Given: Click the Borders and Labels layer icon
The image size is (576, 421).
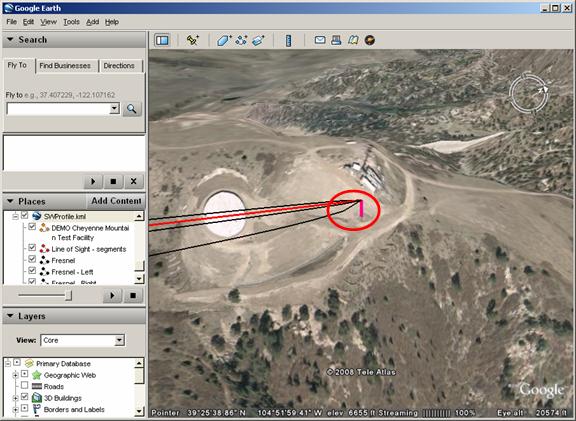Looking at the screenshot, I should pyautogui.click(x=36, y=409).
